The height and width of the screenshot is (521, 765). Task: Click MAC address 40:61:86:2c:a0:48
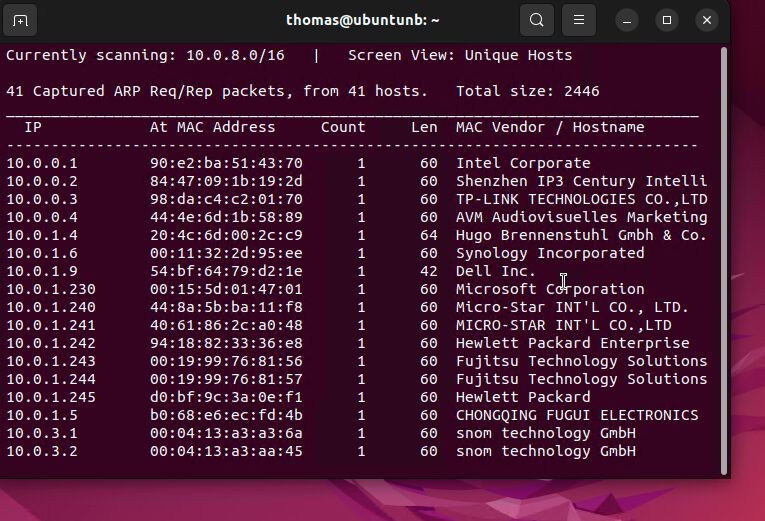(x=226, y=325)
